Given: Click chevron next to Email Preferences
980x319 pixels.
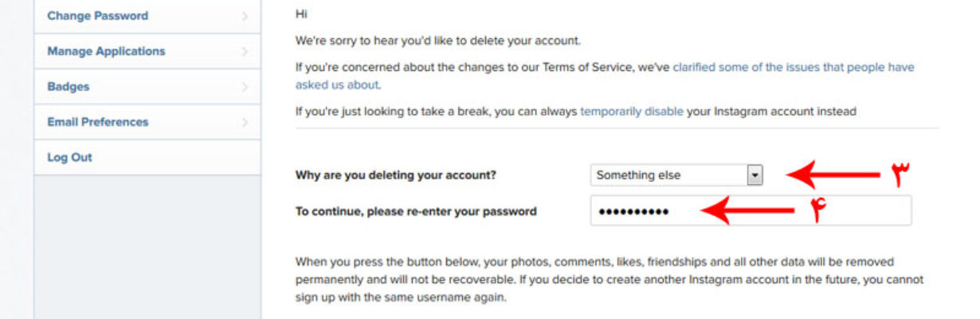Looking at the screenshot, I should (x=245, y=123).
